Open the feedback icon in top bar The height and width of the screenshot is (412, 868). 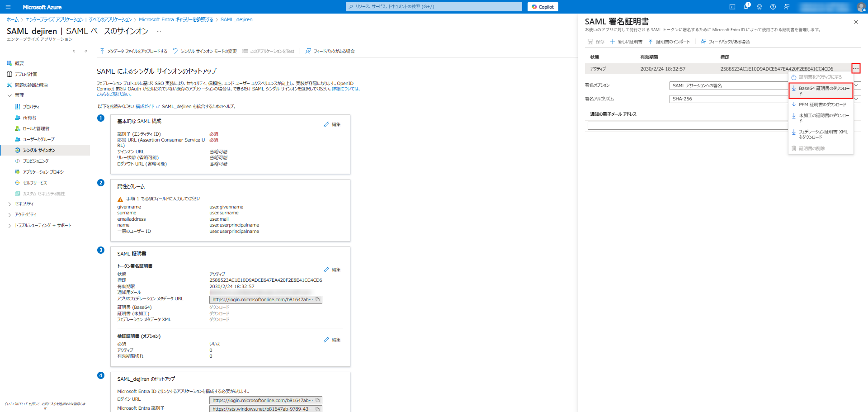[x=787, y=7]
